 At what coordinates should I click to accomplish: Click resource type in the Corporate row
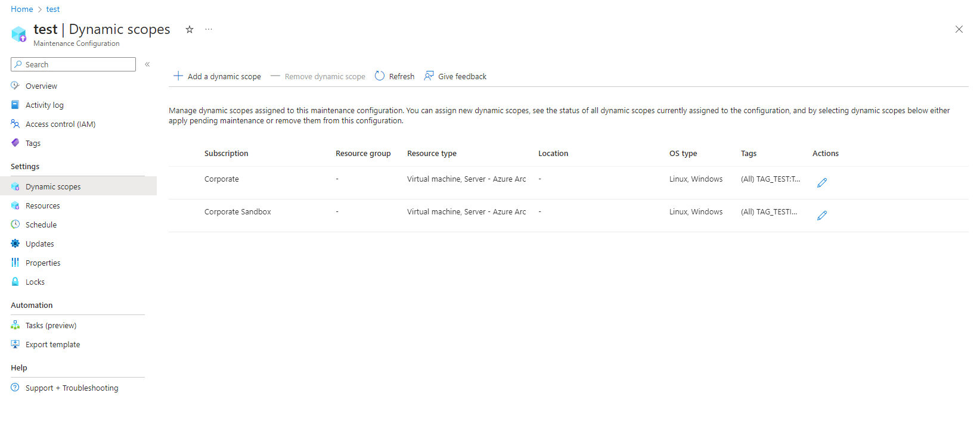(x=467, y=179)
